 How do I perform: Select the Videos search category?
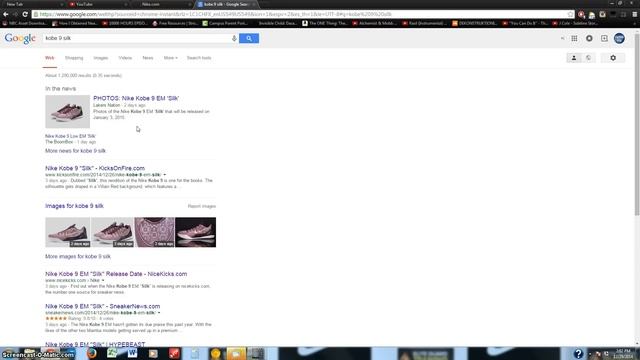pyautogui.click(x=125, y=58)
